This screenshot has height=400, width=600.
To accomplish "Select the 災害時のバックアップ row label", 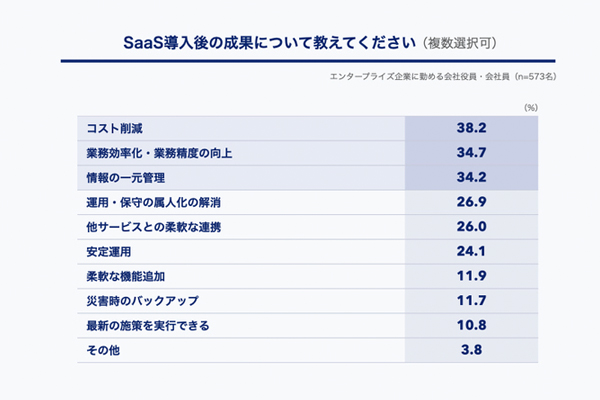I will 143,300.
